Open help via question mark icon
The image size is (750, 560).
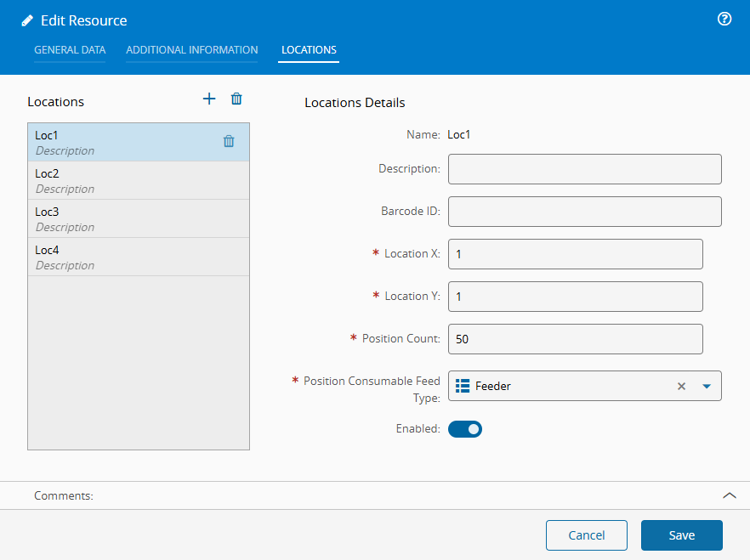coord(724,19)
